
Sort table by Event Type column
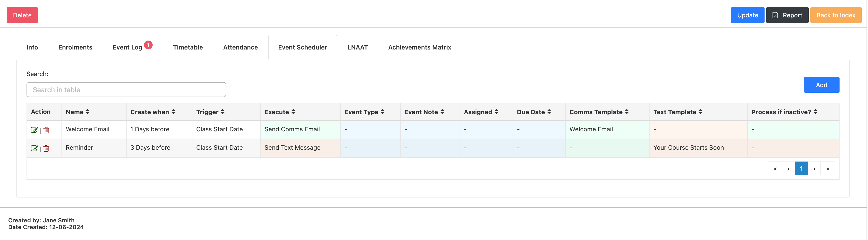pyautogui.click(x=383, y=112)
